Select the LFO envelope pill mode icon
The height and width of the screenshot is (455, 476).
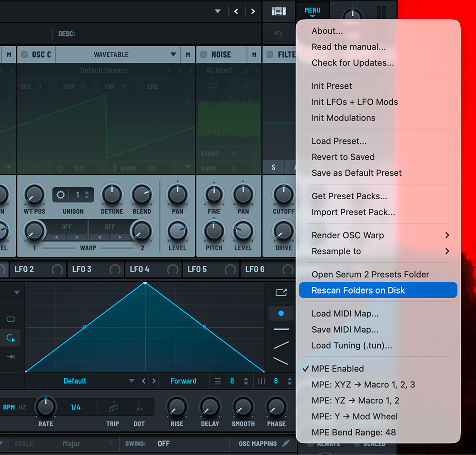pos(10,319)
